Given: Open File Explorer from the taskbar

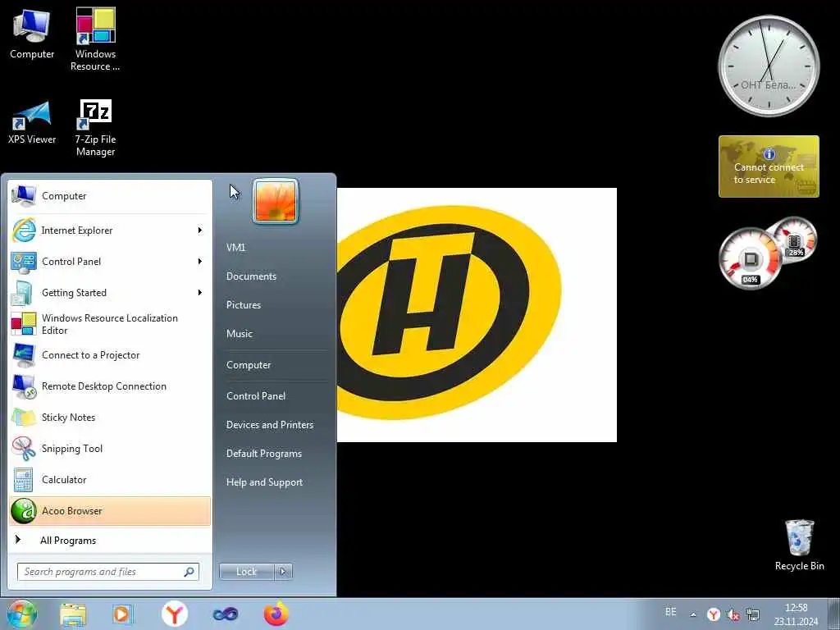Looking at the screenshot, I should tap(73, 614).
